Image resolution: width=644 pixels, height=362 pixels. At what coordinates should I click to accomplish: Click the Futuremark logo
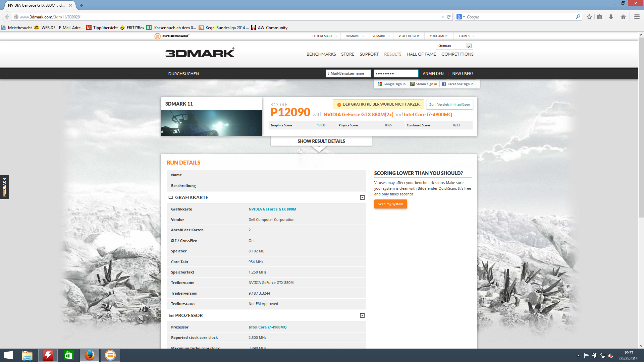pos(172,36)
